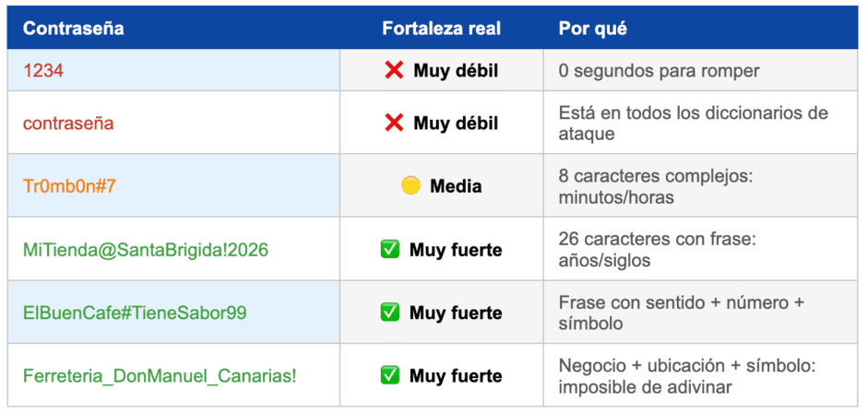
Task: Click green checkmark in Ferreteria_DonManuel_Canarias! row
Action: (389, 376)
